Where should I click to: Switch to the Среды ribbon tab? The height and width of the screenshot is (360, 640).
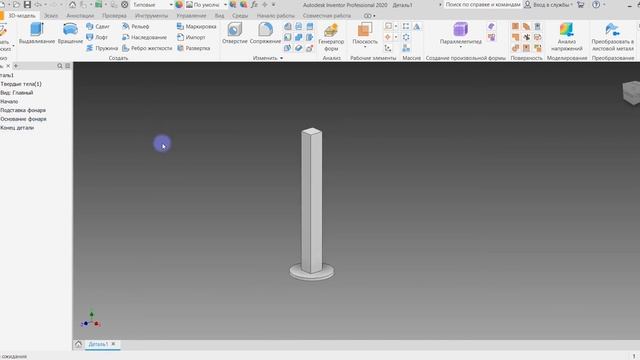coord(240,16)
